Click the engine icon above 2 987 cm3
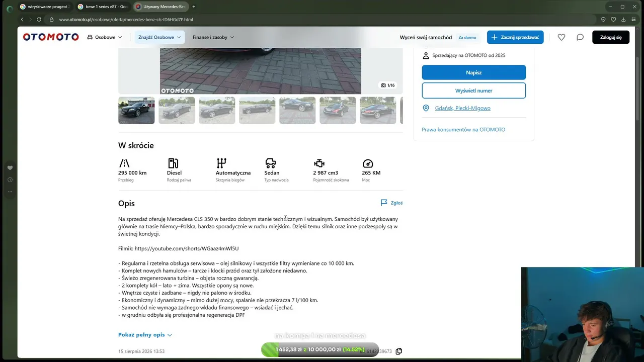644x362 pixels. pyautogui.click(x=319, y=163)
